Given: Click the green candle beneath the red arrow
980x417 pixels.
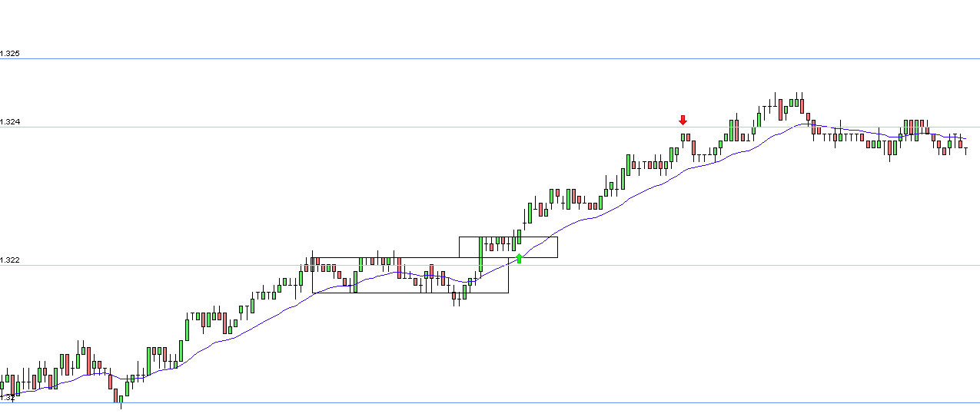Looking at the screenshot, I should [x=682, y=138].
